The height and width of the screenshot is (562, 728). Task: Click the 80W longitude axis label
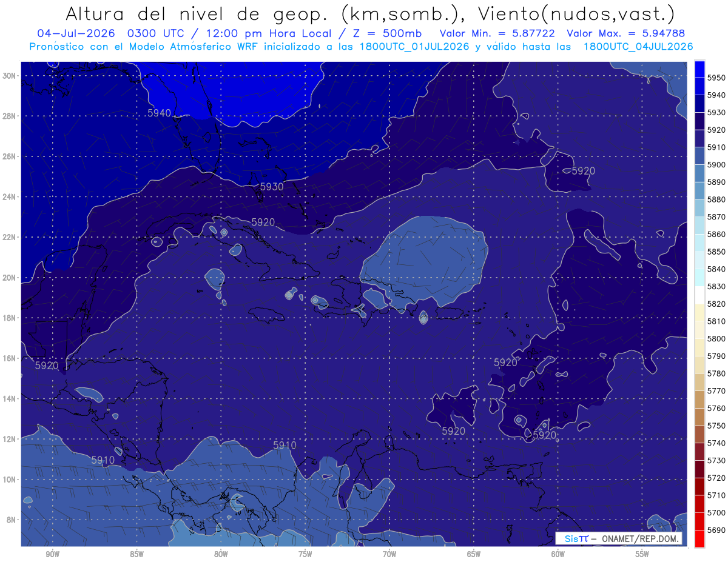221,554
